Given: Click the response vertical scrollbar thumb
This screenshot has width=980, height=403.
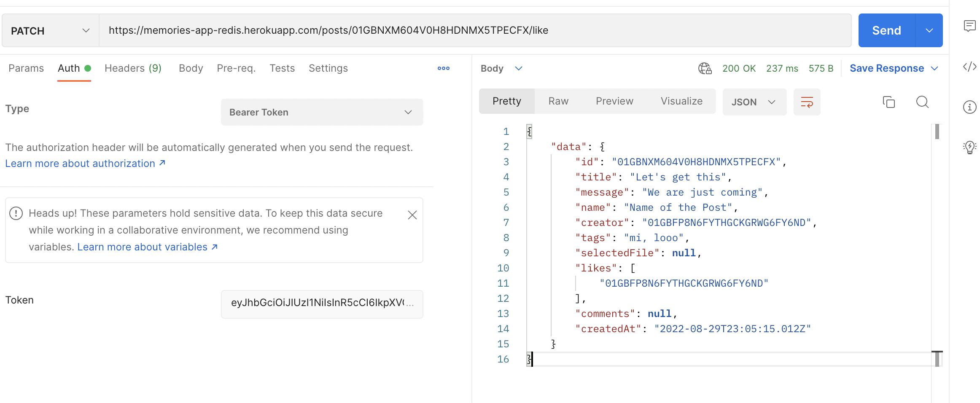Looking at the screenshot, I should point(937,132).
